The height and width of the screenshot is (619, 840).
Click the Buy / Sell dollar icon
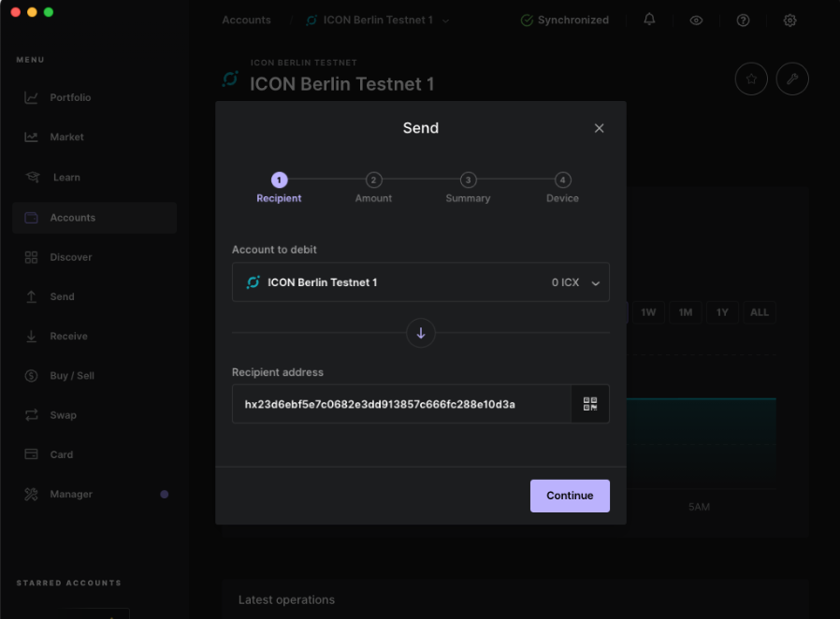[x=31, y=376]
